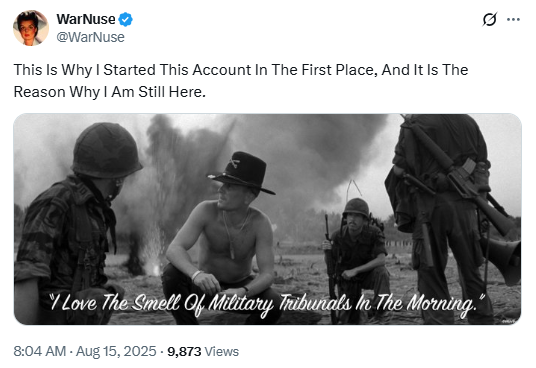Click the Aug 15, 2025 date

click(116, 351)
